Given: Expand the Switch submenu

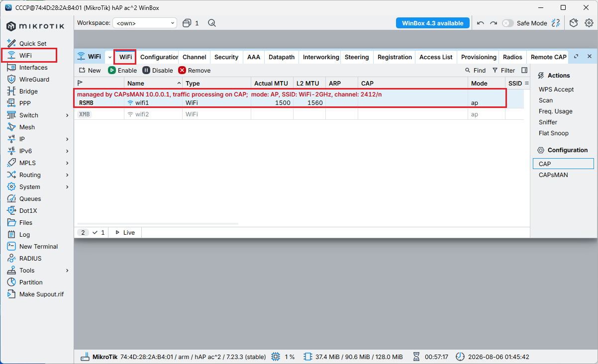Looking at the screenshot, I should coord(67,115).
